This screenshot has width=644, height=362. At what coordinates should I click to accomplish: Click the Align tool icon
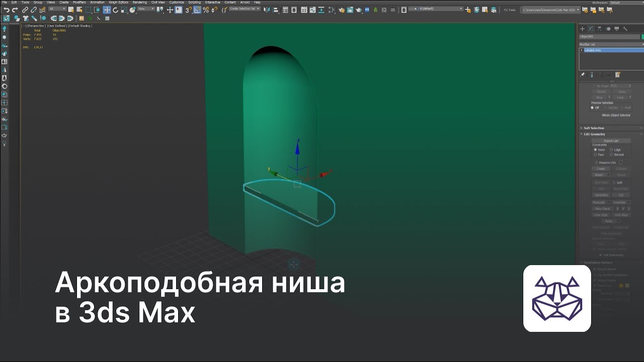(x=276, y=10)
